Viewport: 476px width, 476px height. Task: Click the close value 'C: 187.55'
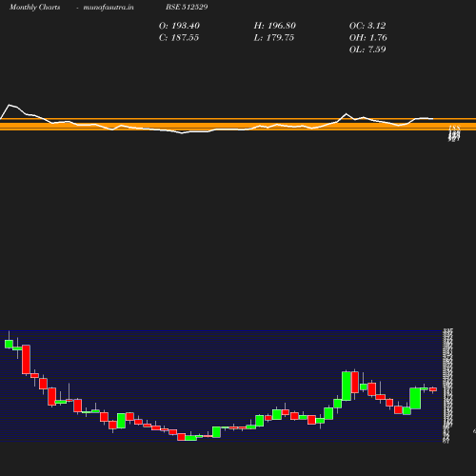coord(179,38)
